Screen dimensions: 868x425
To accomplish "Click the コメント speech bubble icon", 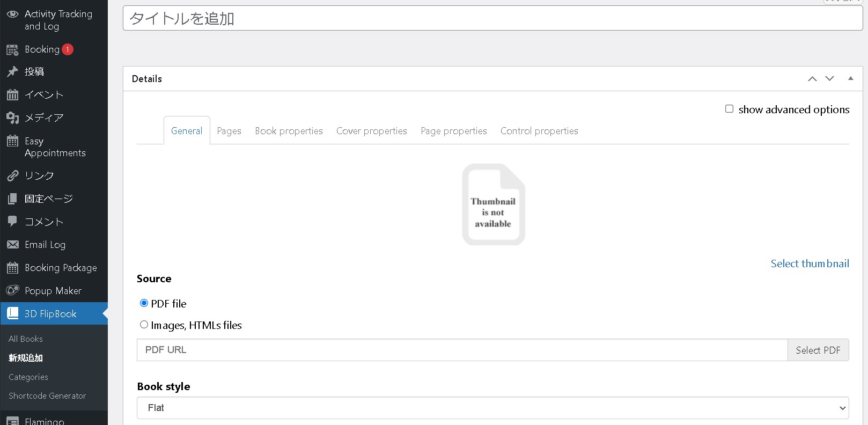I will pyautogui.click(x=12, y=222).
